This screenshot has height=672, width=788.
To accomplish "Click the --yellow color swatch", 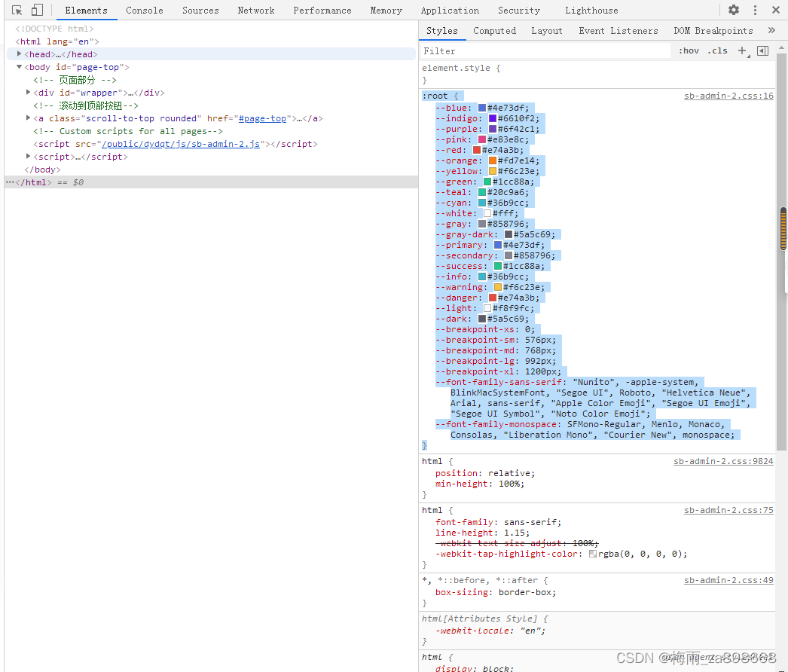I will pos(493,171).
